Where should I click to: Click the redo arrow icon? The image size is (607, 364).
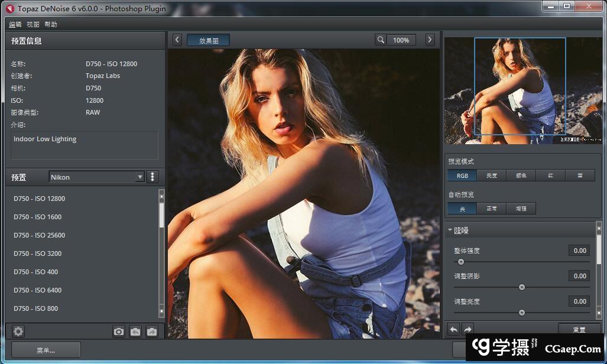click(467, 330)
